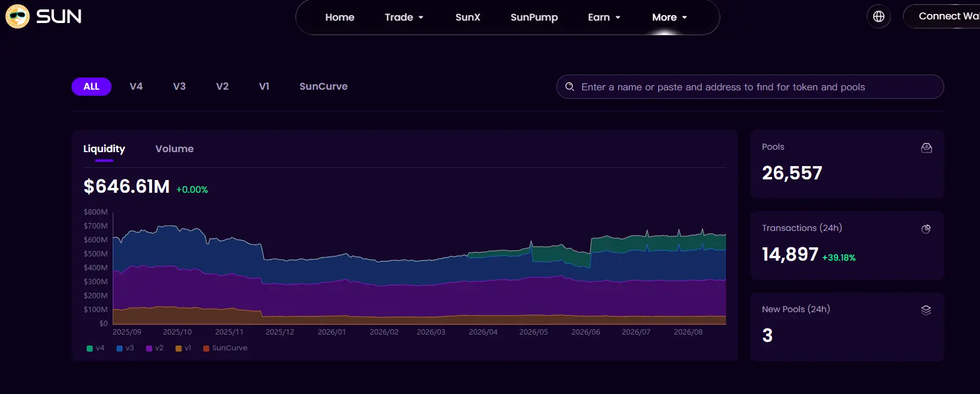Viewport: 980px width, 394px height.
Task: Open the language globe icon
Action: tap(879, 16)
